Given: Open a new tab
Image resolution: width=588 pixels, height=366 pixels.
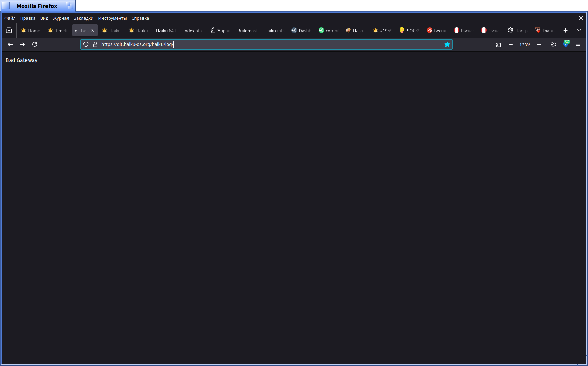Looking at the screenshot, I should tap(565, 30).
